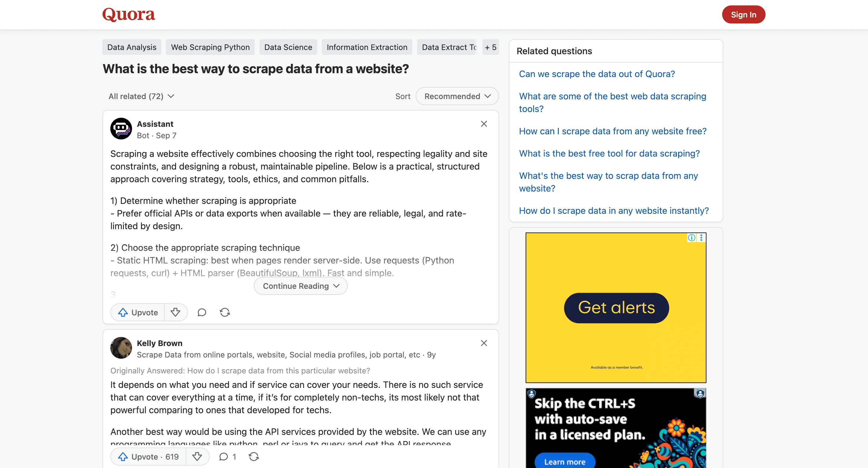The image size is (868, 468).
Task: Open the All related filter dropdown
Action: [x=141, y=96]
